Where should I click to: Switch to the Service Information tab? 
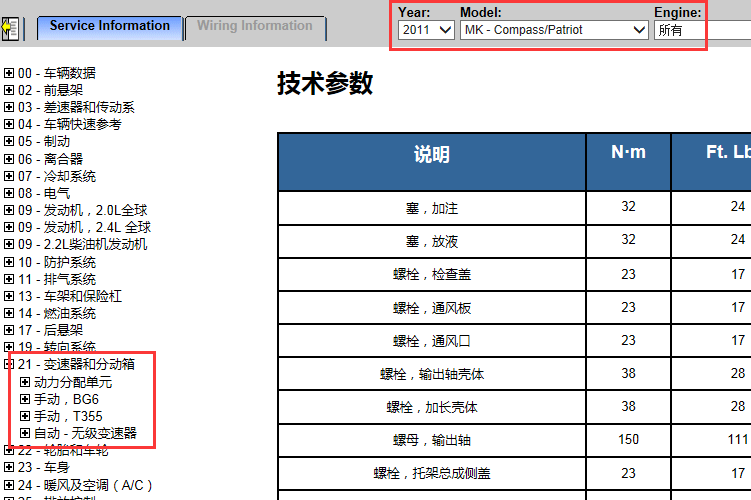[x=110, y=27]
